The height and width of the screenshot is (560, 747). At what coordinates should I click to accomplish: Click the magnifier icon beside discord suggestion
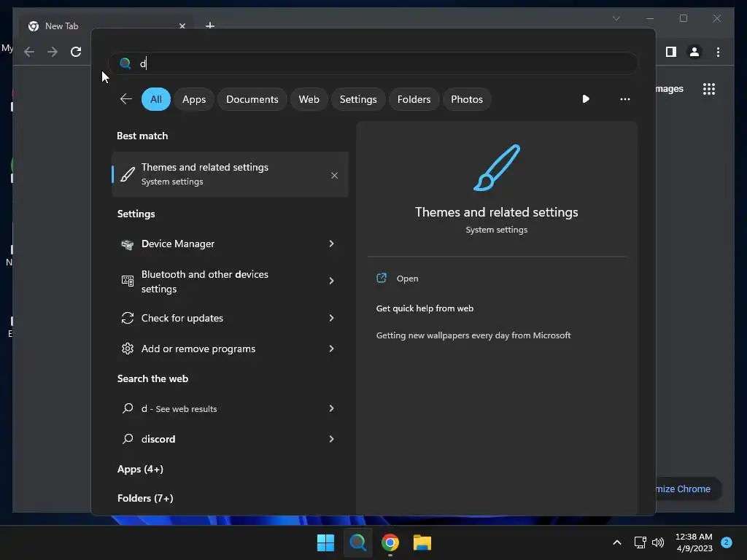point(128,438)
